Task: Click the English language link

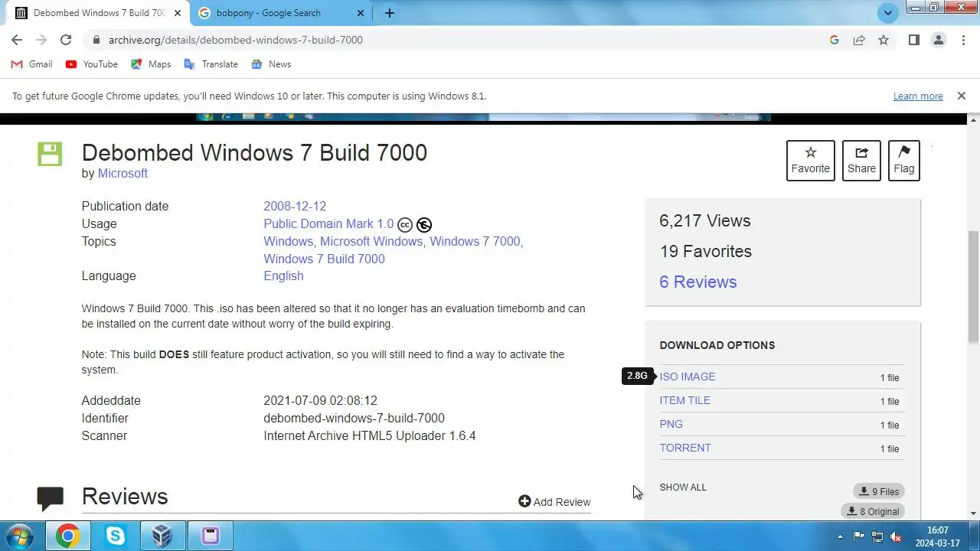Action: (x=283, y=275)
